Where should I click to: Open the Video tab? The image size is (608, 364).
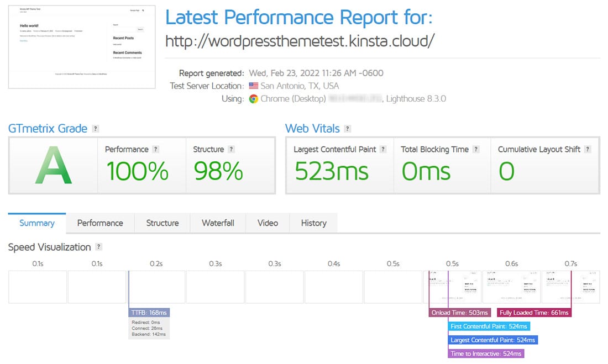268,223
